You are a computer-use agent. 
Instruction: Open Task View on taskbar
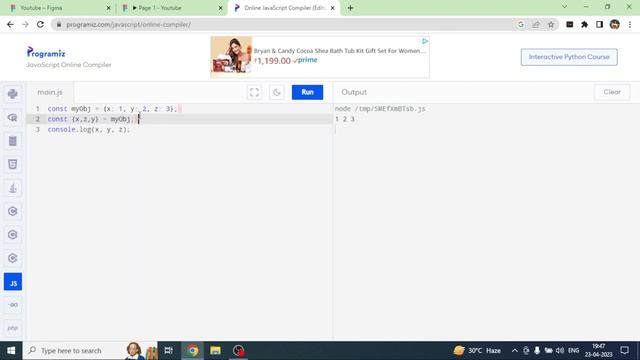coord(168,351)
